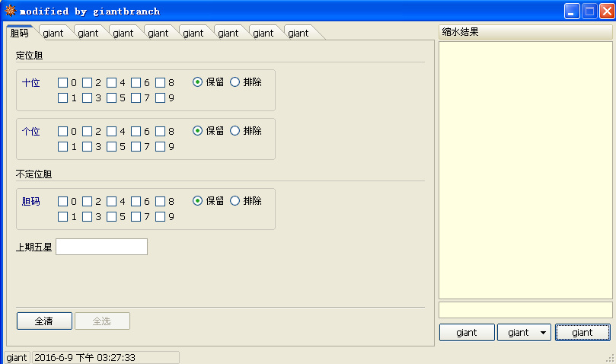
Task: Minimize the window
Action: tap(572, 11)
